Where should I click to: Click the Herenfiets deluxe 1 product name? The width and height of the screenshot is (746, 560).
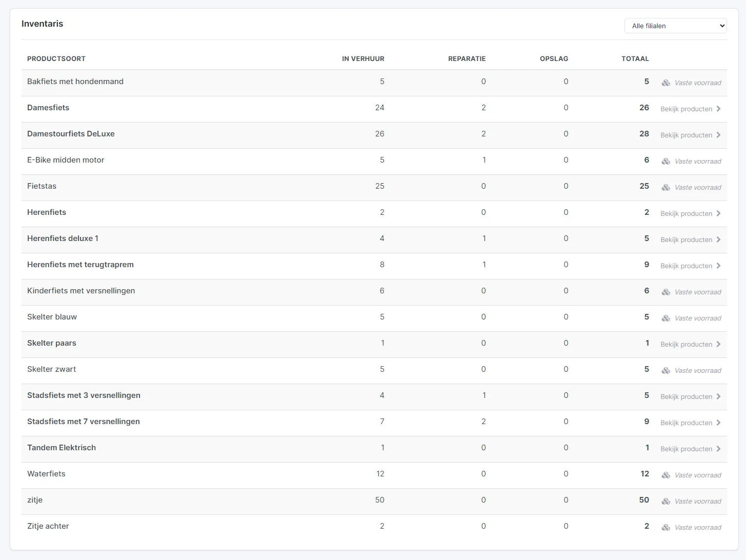point(63,238)
